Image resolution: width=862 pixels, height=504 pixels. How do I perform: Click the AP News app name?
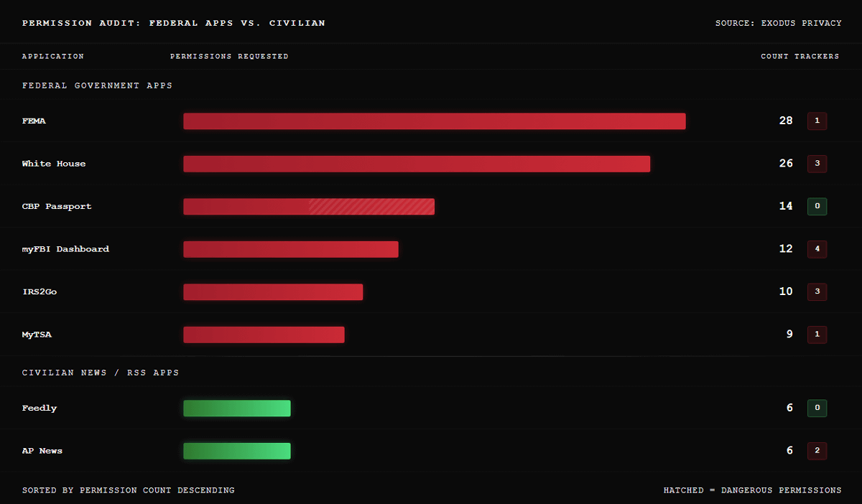click(x=42, y=451)
